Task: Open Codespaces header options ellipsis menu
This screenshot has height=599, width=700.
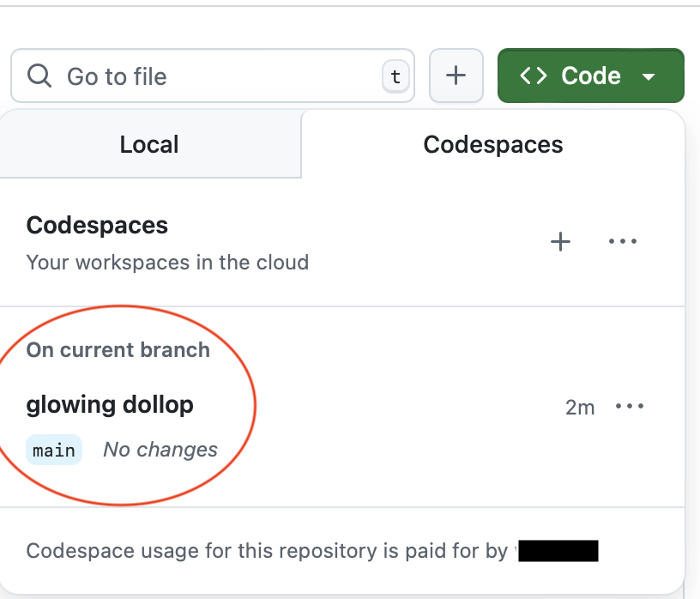Action: tap(623, 242)
